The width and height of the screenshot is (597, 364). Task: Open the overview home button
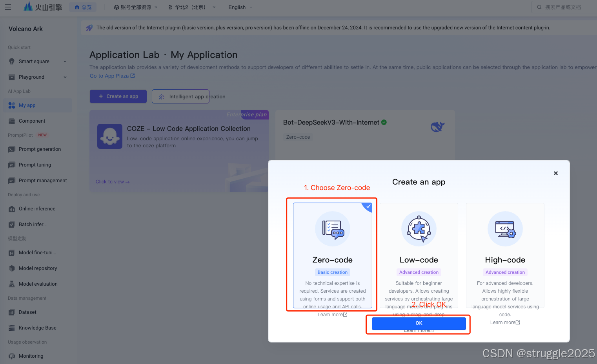click(x=83, y=7)
